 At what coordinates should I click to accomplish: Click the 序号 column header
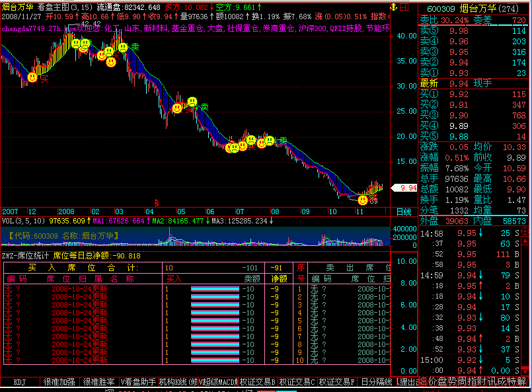coord(301,273)
